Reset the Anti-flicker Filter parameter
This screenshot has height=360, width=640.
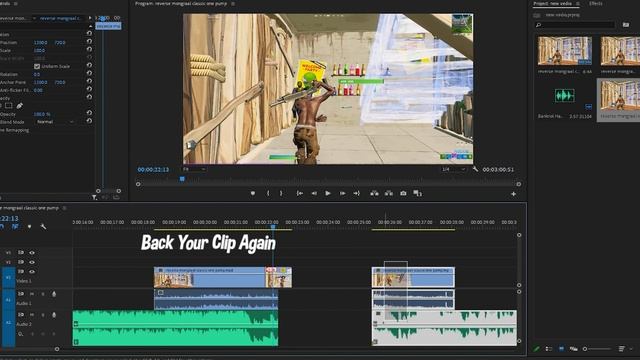89,89
